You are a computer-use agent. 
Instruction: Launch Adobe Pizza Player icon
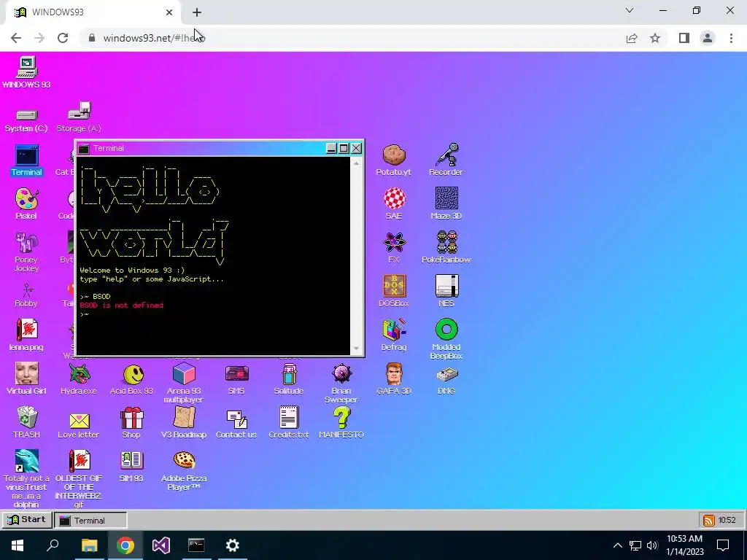coord(184,460)
